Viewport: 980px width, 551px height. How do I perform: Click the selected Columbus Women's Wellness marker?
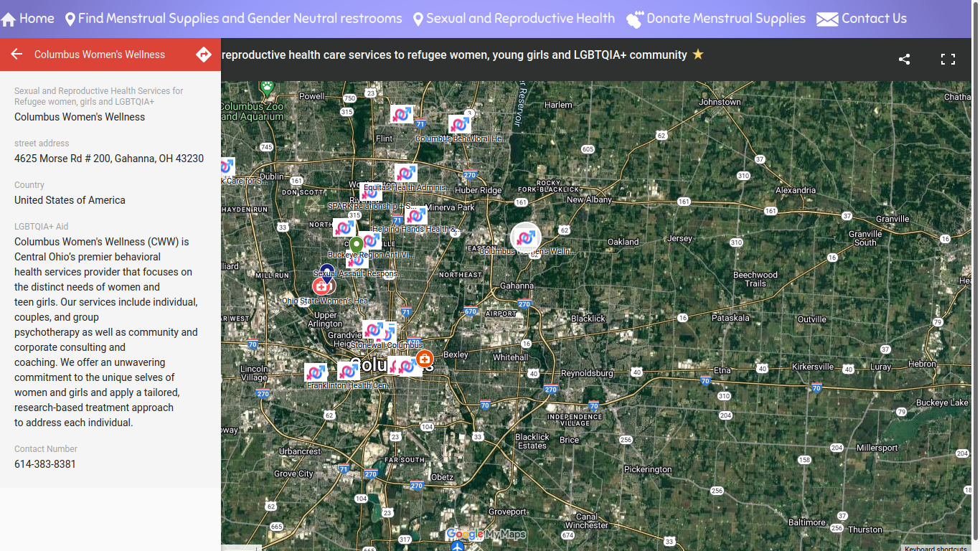(526, 237)
